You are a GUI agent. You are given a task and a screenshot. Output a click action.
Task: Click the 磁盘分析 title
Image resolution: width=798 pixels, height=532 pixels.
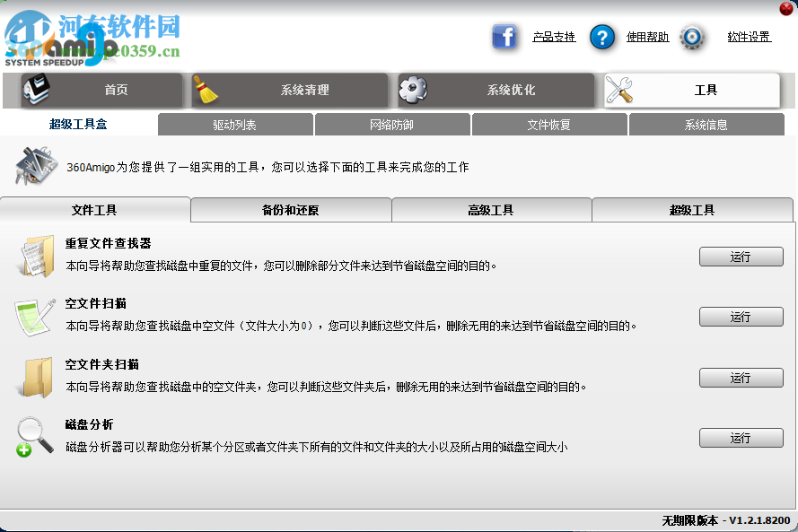89,424
